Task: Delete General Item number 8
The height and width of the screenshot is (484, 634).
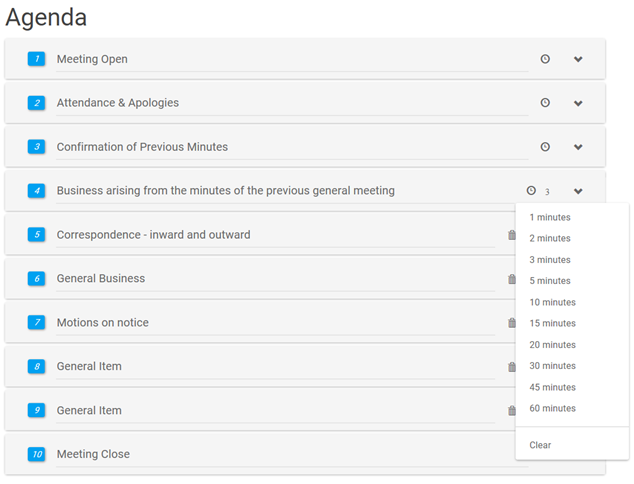Action: (x=512, y=367)
